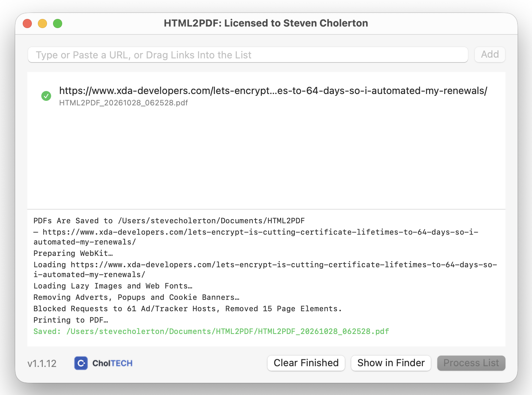The height and width of the screenshot is (395, 532).
Task: Click 'Loading Lazy Images and Web Fonts…' line
Action: [x=113, y=286]
